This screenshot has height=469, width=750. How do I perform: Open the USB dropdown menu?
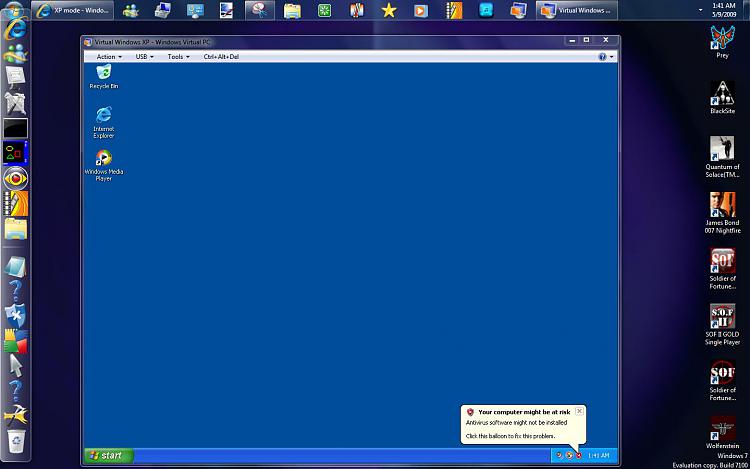pyautogui.click(x=144, y=56)
